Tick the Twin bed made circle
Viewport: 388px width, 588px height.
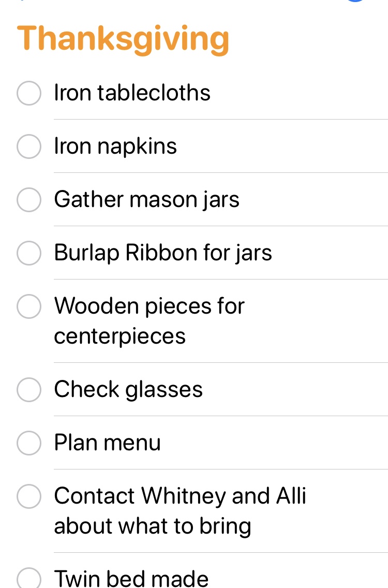pyautogui.click(x=29, y=579)
